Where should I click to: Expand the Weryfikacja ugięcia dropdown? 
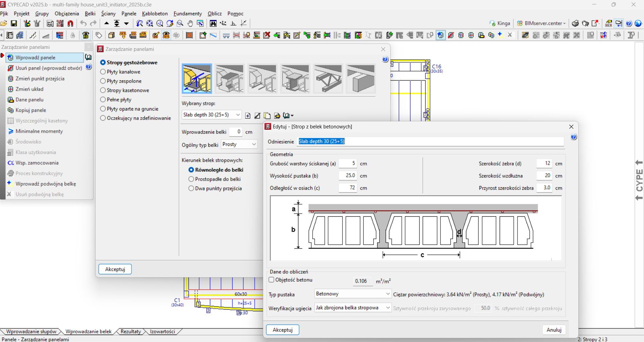coord(353,308)
